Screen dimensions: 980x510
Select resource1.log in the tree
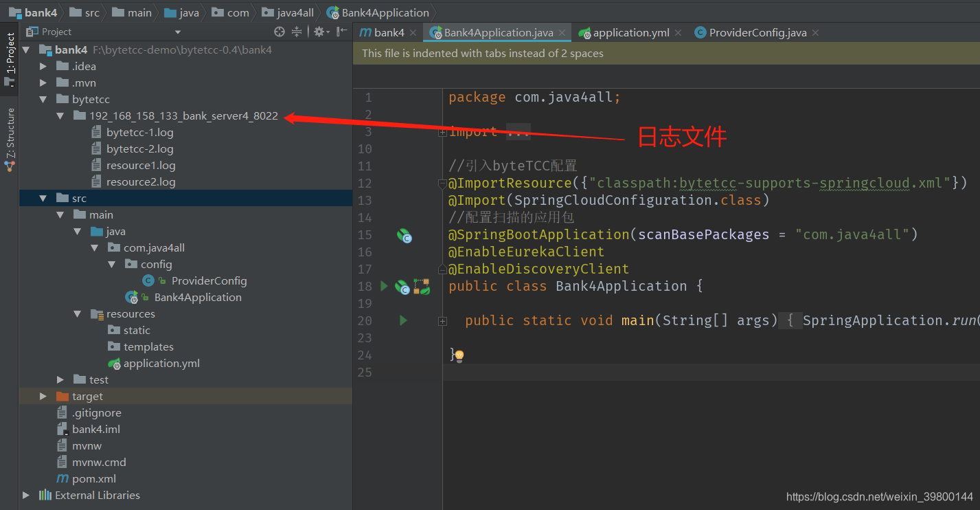click(141, 165)
